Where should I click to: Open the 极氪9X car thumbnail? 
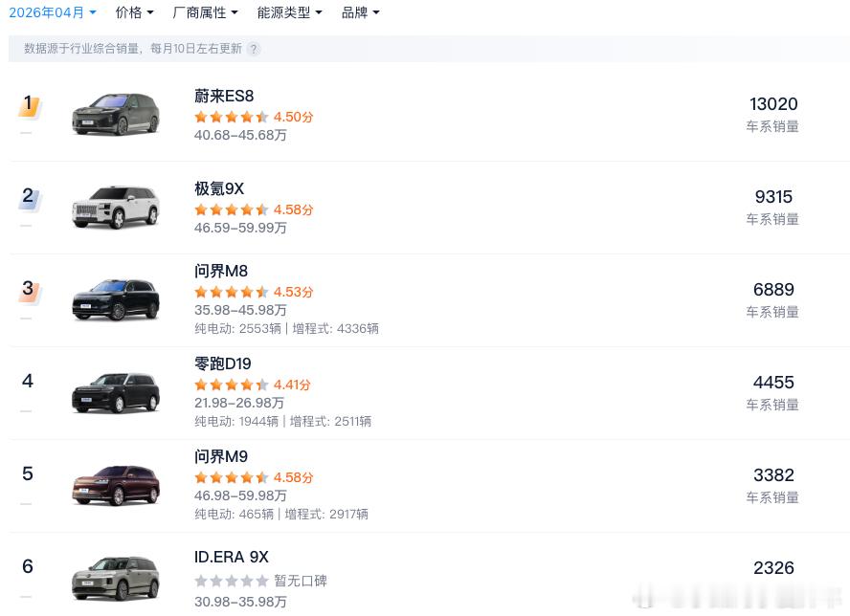click(x=116, y=207)
